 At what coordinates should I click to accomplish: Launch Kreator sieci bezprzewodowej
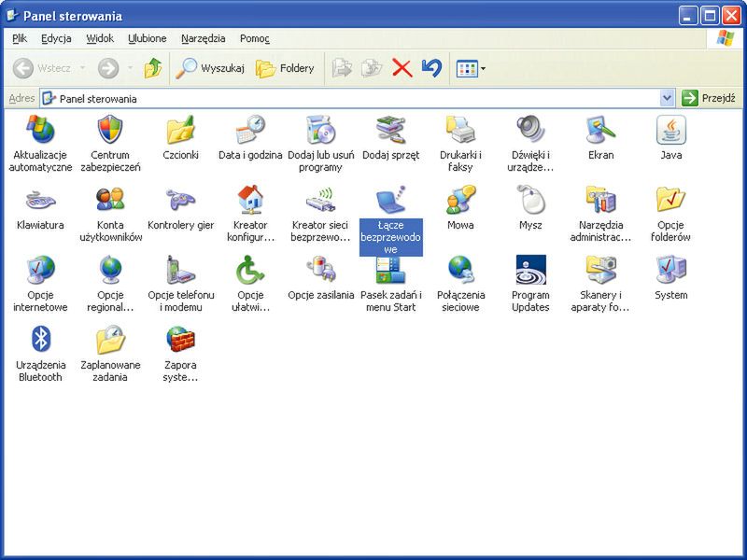[320, 213]
